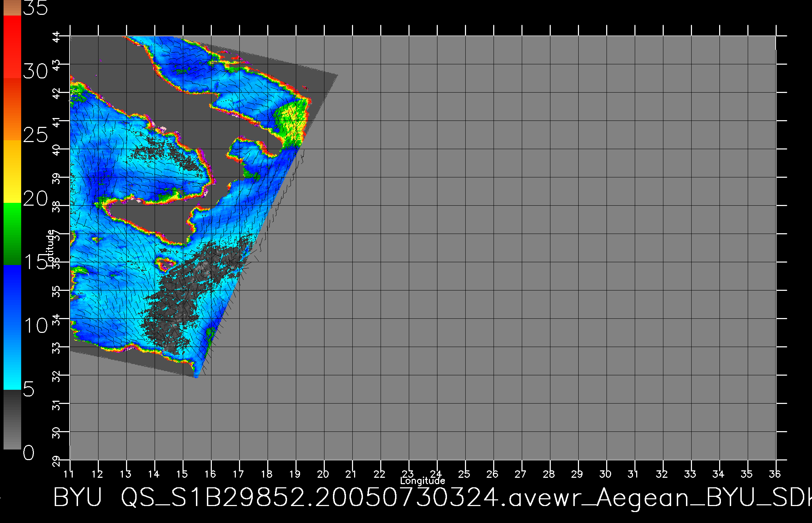Viewport: 812px width, 523px height.
Task: Click latitude tick label 39
Action: [57, 178]
